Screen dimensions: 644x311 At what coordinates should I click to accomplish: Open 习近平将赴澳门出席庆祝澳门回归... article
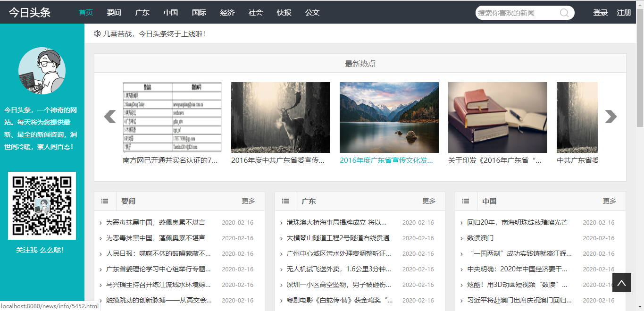pos(519,301)
